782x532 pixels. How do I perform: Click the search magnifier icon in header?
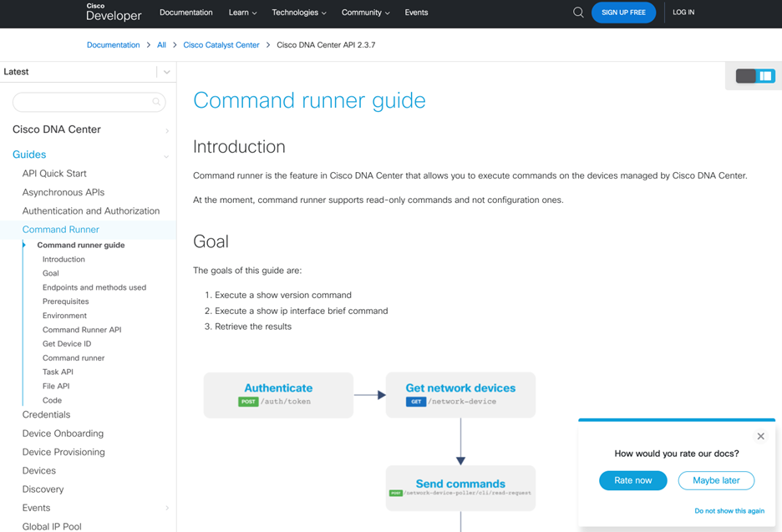[578, 13]
